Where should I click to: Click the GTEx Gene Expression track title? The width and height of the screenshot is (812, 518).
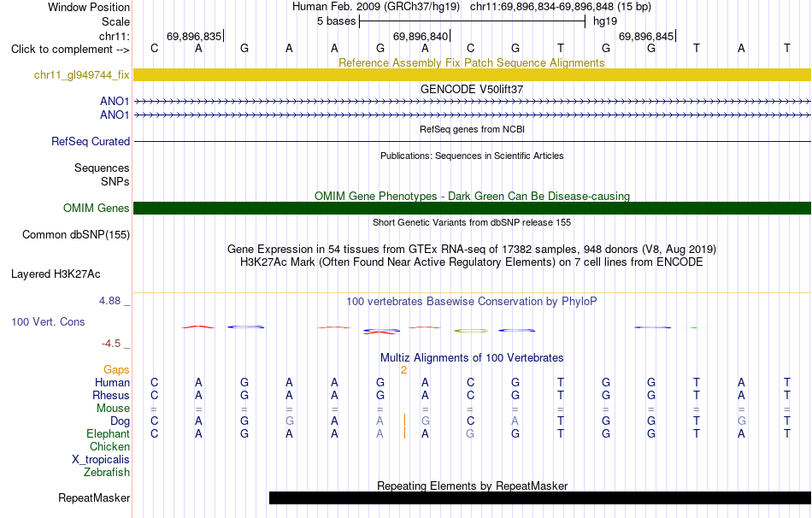click(x=471, y=249)
